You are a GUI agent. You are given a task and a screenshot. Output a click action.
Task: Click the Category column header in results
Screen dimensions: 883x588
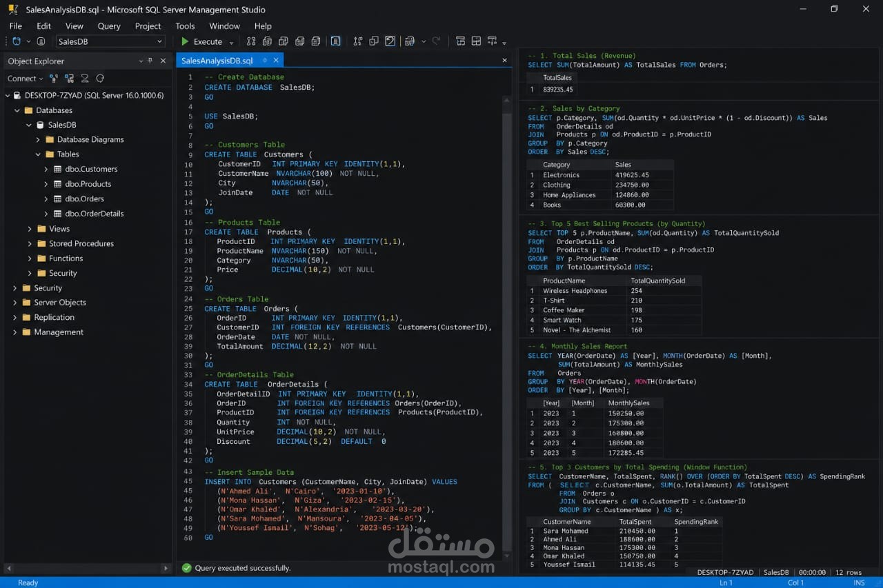click(556, 165)
